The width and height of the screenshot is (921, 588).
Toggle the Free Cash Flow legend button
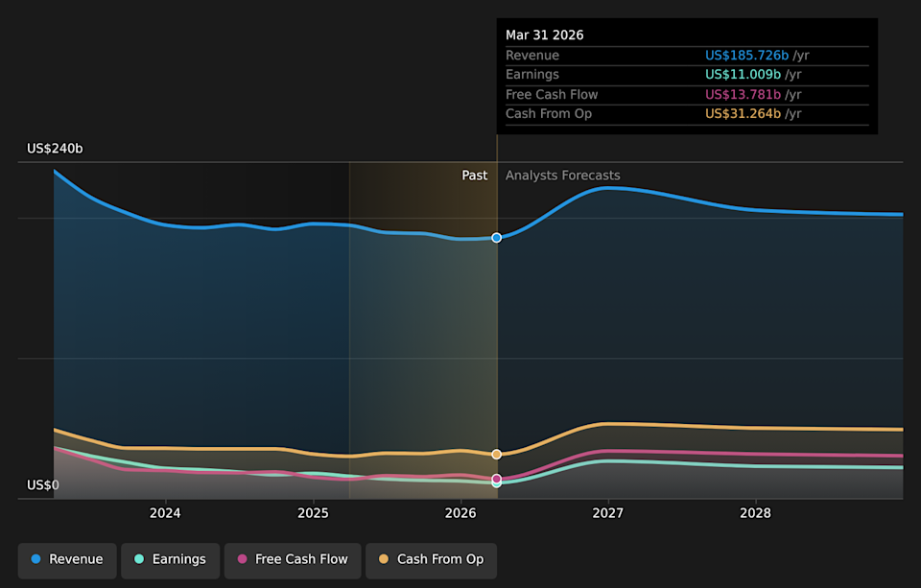pos(293,560)
